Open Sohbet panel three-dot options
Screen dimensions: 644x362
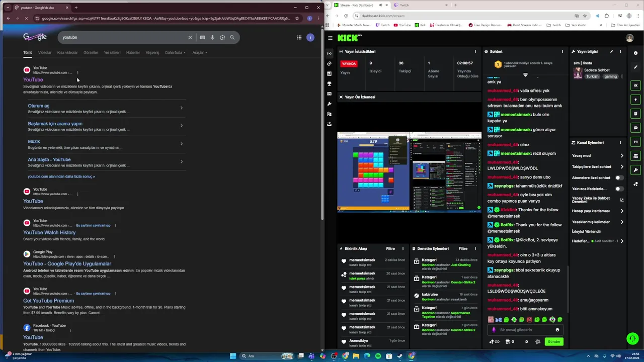[x=562, y=51]
